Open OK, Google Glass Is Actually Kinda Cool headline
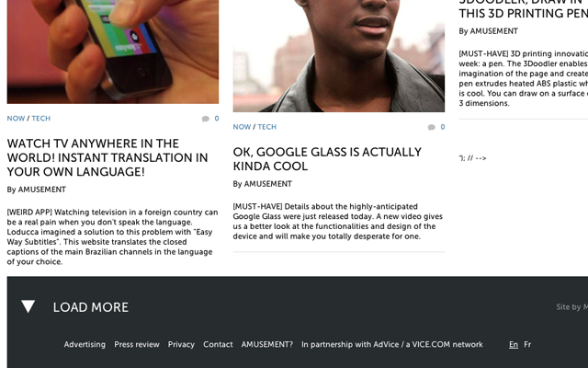Screen dimensions: 588x368 click(x=327, y=159)
